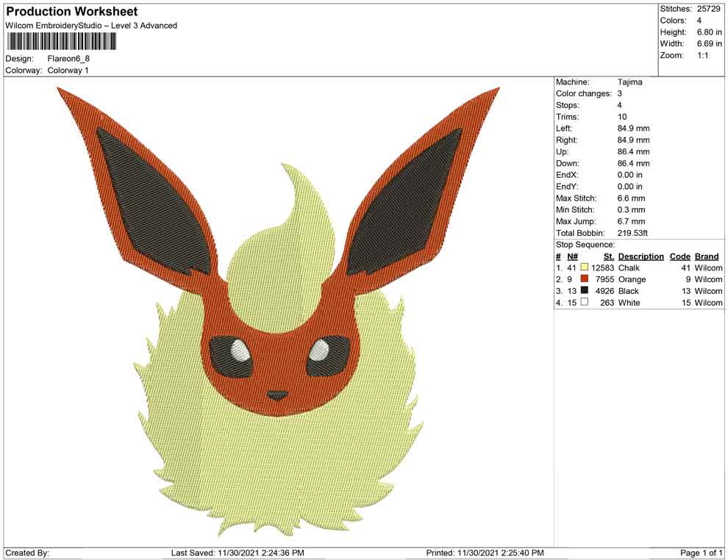The height and width of the screenshot is (560, 728).
Task: Select the 'Chalk' description text
Action: pos(629,268)
